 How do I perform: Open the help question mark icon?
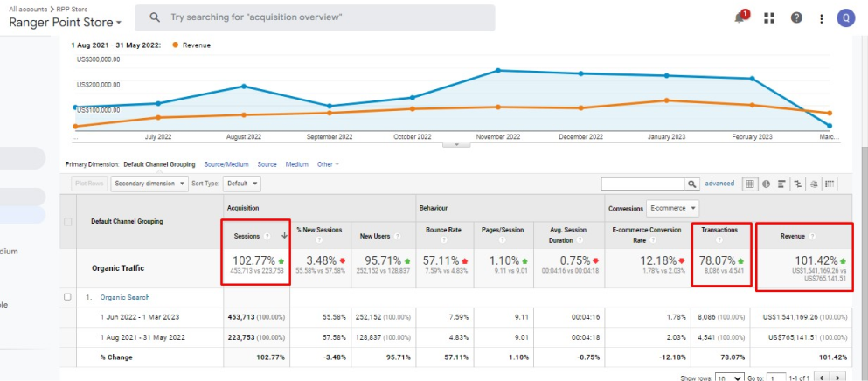(x=796, y=17)
